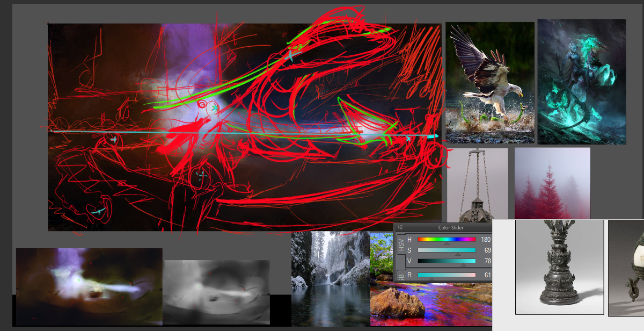Click the Hue rainbow slider bar
644x331 pixels.
pos(447,240)
